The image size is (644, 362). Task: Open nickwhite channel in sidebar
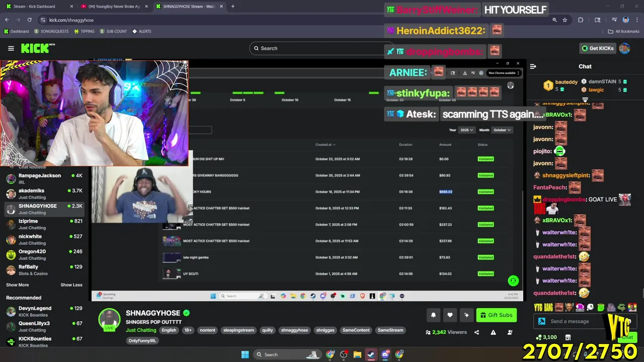coord(44,239)
